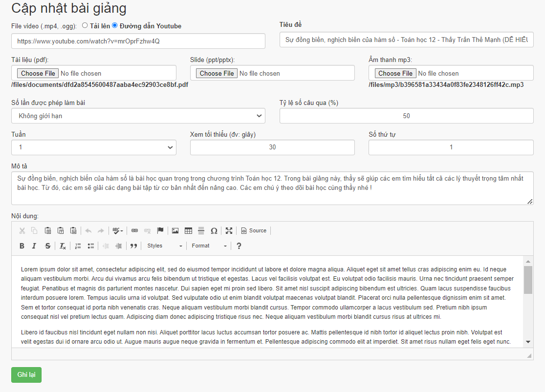Insert a table in the editor
Image resolution: width=545 pixels, height=392 pixels.
(x=188, y=231)
